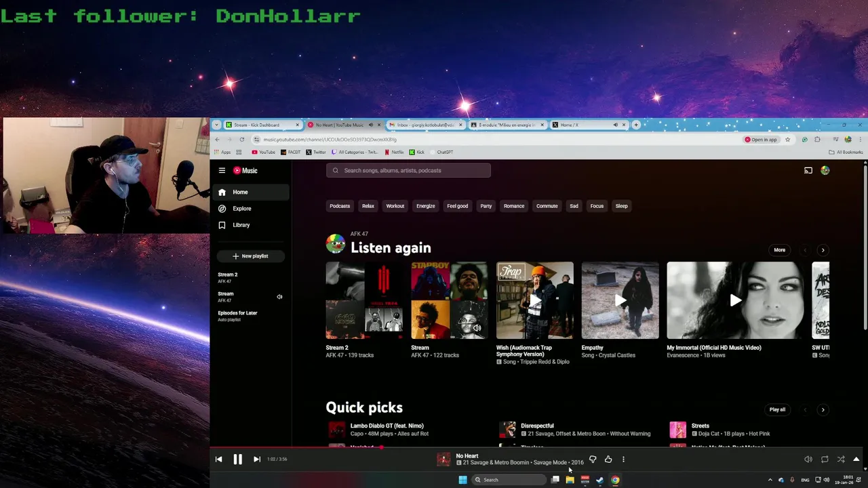
Task: Select the Podcasts filter chip
Action: pos(340,206)
